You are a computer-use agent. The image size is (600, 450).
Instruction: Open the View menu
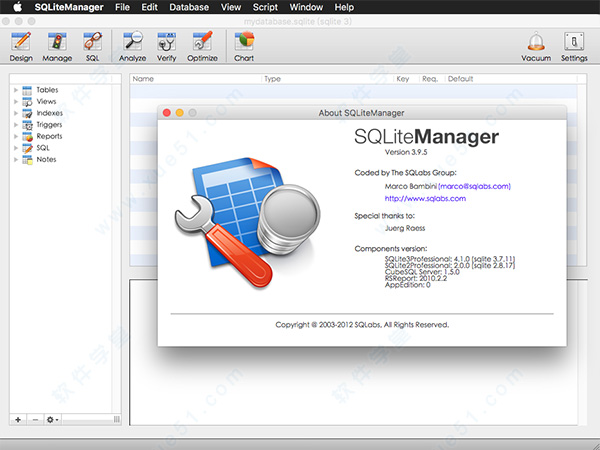tap(231, 7)
